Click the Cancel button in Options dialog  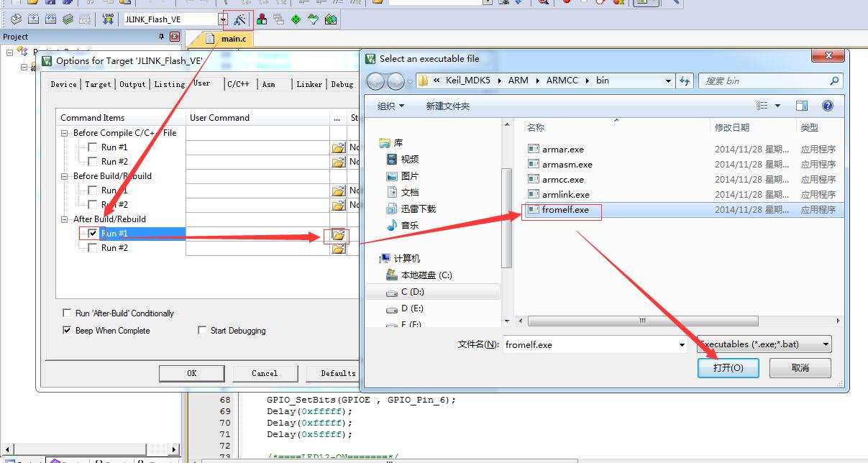click(x=265, y=373)
